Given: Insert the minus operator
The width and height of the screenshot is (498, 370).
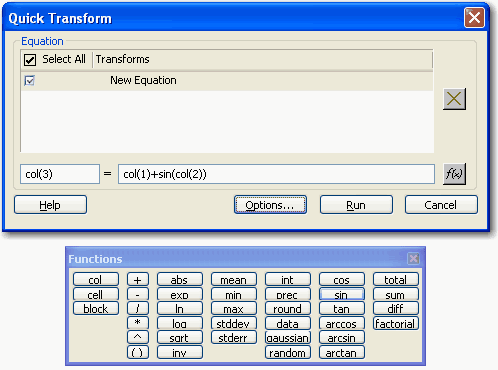Looking at the screenshot, I should [138, 294].
